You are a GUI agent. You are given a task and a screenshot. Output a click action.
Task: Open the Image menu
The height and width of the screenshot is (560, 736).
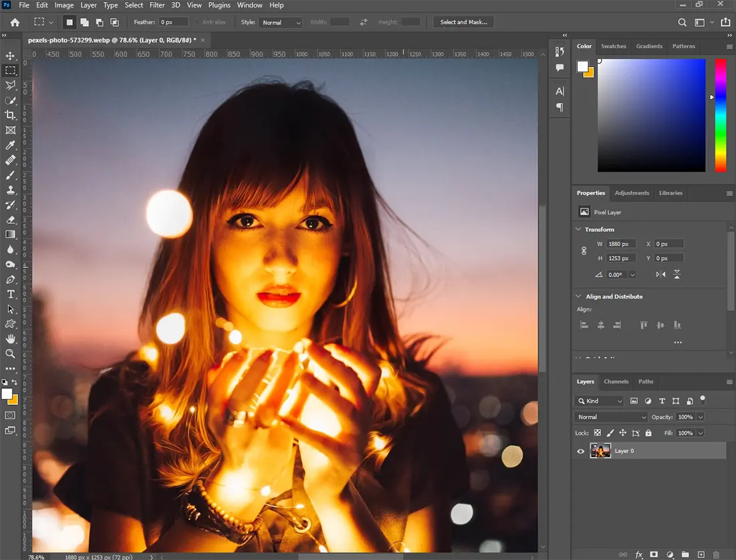pyautogui.click(x=64, y=5)
